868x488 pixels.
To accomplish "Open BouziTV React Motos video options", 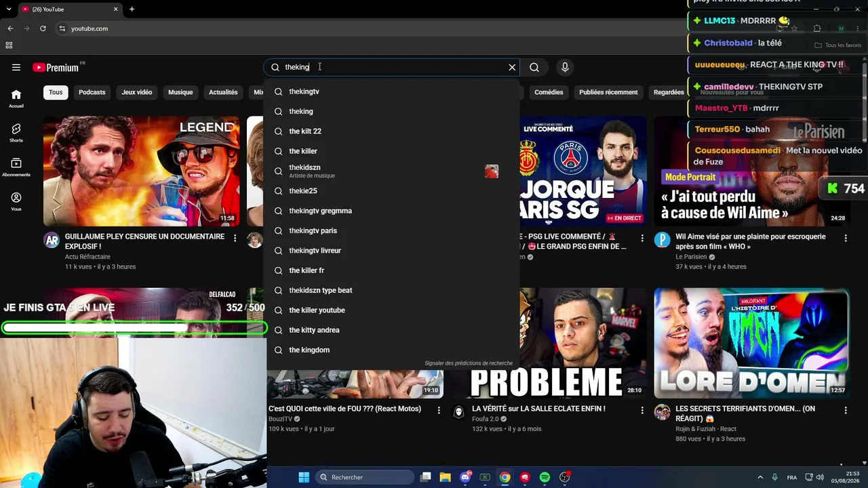I will [x=439, y=410].
